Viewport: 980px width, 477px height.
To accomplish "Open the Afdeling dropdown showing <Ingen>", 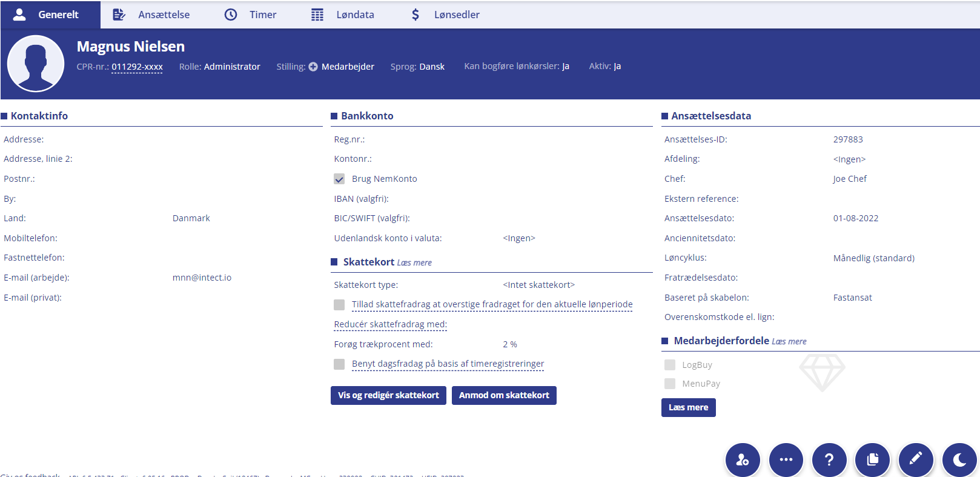I will (x=849, y=159).
